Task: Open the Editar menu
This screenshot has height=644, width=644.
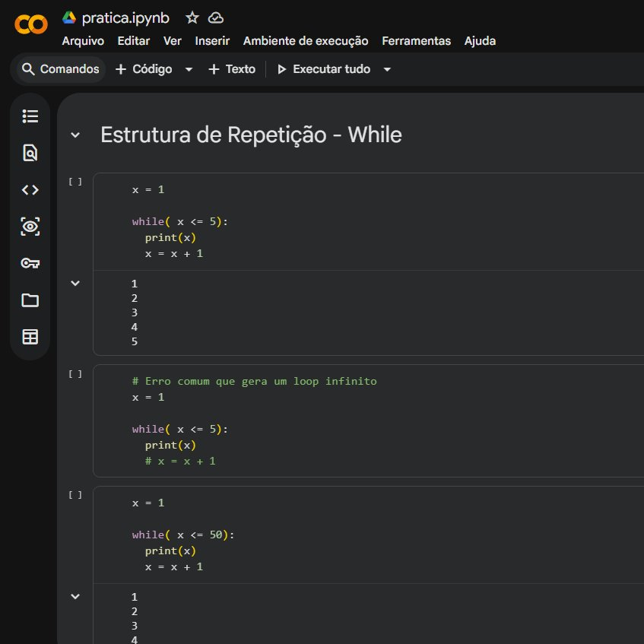Action: pos(134,41)
